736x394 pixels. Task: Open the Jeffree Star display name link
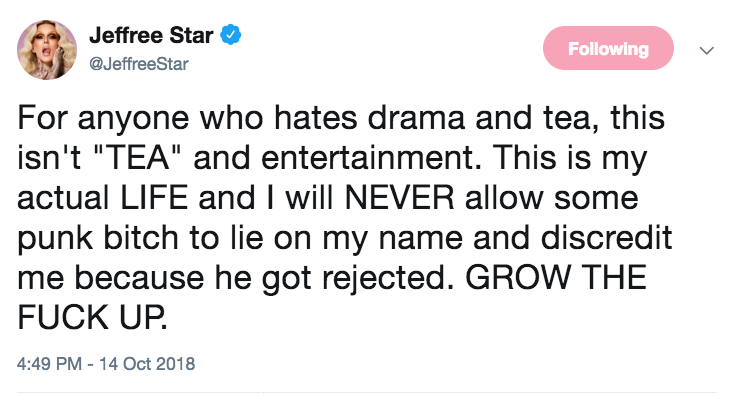151,35
